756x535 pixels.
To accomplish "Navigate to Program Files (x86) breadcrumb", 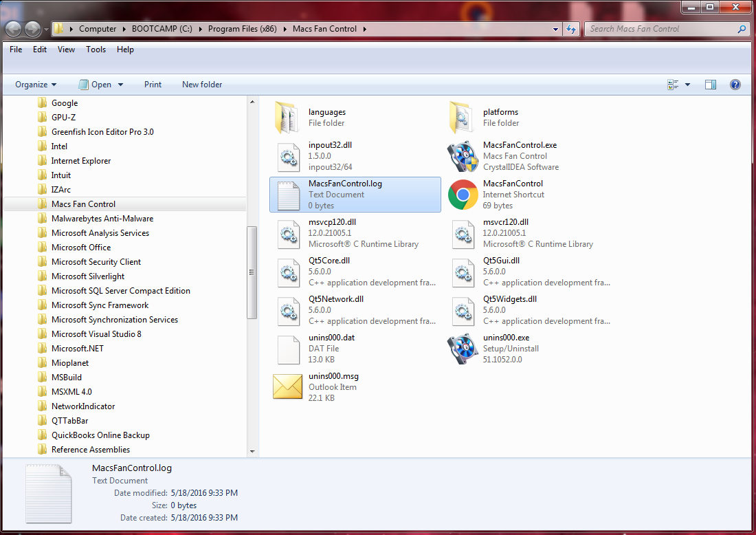I will pos(242,29).
